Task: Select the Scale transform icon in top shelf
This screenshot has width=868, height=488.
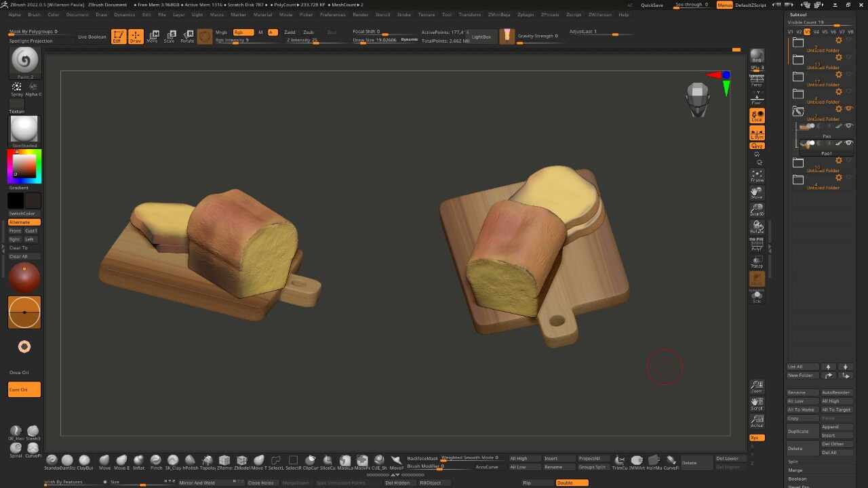Action: 170,37
